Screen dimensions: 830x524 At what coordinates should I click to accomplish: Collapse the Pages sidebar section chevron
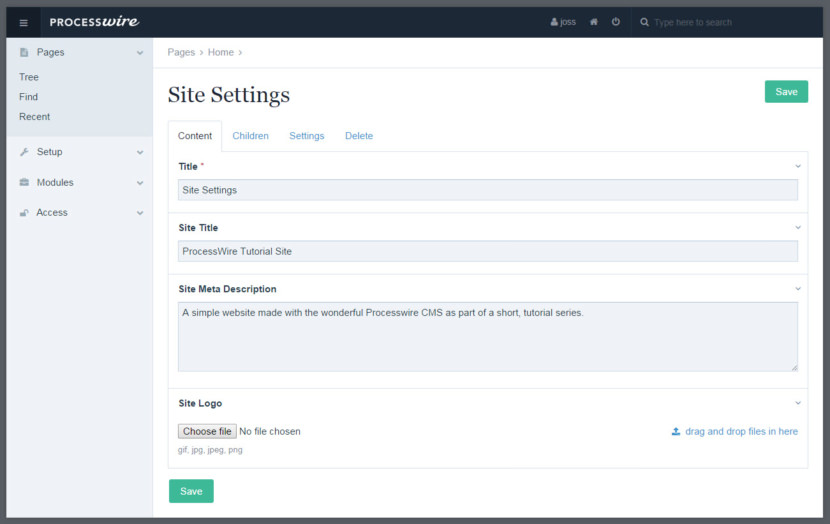[140, 53]
